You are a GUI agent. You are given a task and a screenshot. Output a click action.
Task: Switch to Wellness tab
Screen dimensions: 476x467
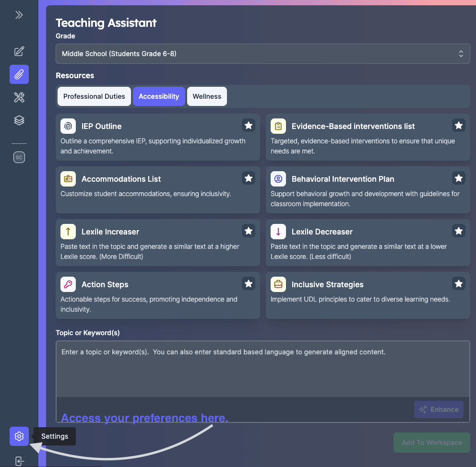207,96
